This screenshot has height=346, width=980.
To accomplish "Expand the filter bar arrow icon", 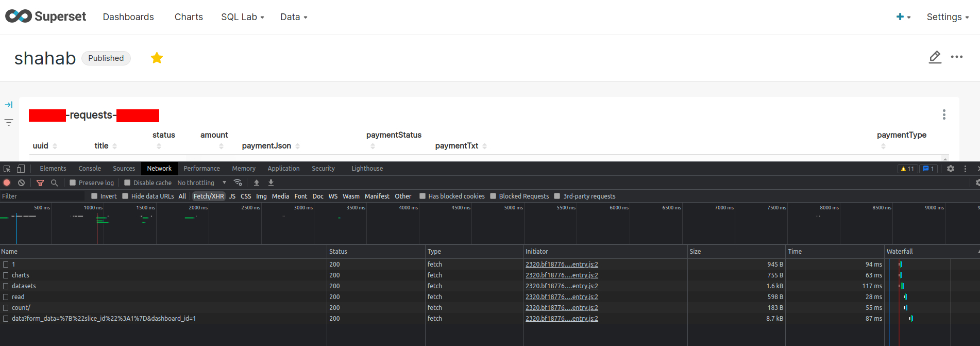I will coord(9,105).
